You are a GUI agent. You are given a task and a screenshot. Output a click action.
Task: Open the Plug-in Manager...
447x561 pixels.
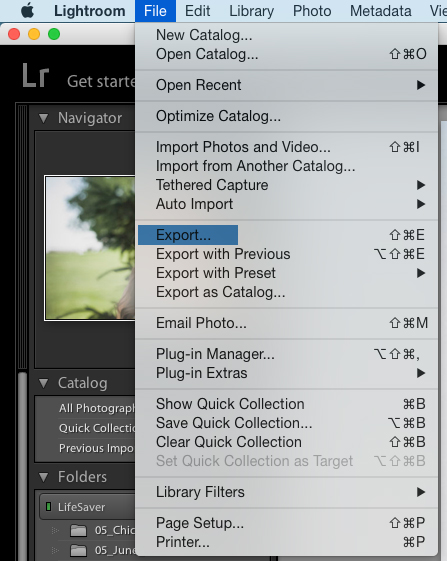tap(286, 354)
